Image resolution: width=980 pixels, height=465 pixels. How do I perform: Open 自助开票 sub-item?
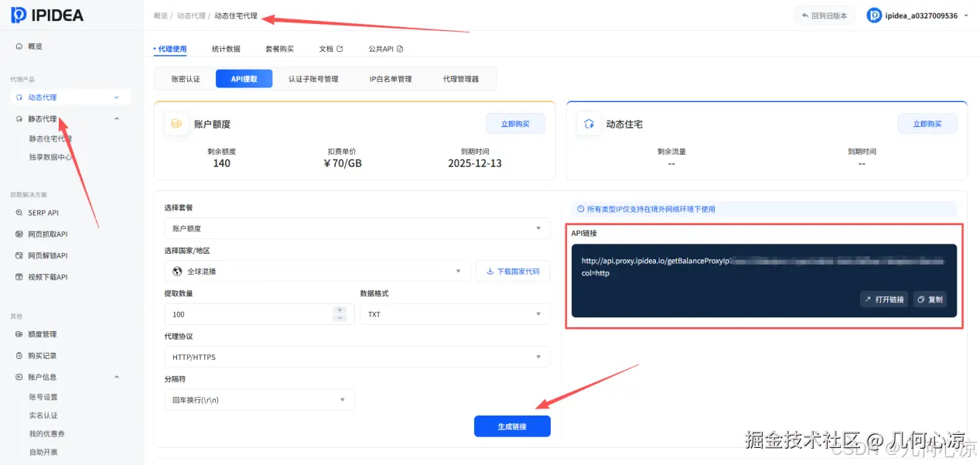43,453
